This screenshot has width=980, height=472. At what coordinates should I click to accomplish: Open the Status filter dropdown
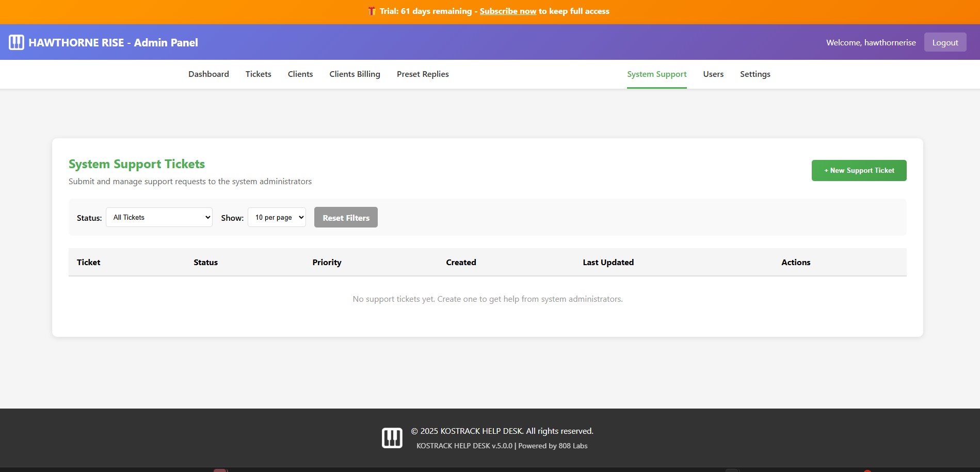pos(159,217)
